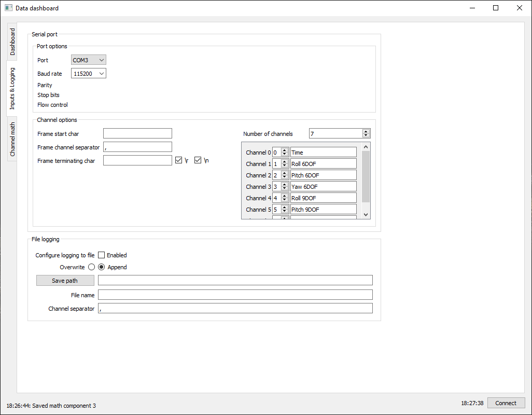532x415 pixels.
Task: Toggle the \r terminating char checkbox
Action: click(179, 161)
